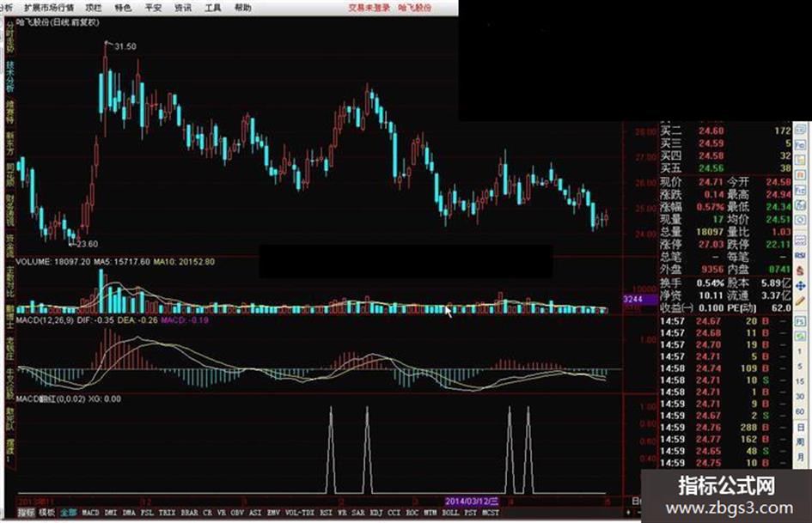Choose the TRIX indicator
The height and width of the screenshot is (523, 812).
167,513
